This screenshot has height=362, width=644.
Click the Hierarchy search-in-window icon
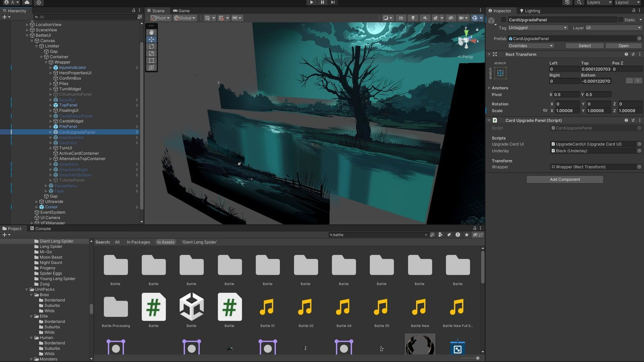pos(140,17)
